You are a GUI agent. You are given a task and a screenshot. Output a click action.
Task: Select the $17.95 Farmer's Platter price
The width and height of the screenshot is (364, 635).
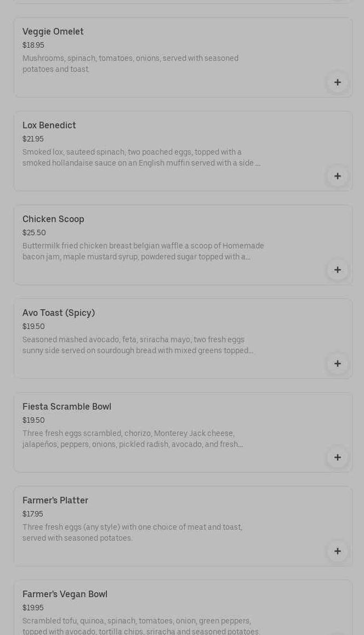click(x=33, y=514)
